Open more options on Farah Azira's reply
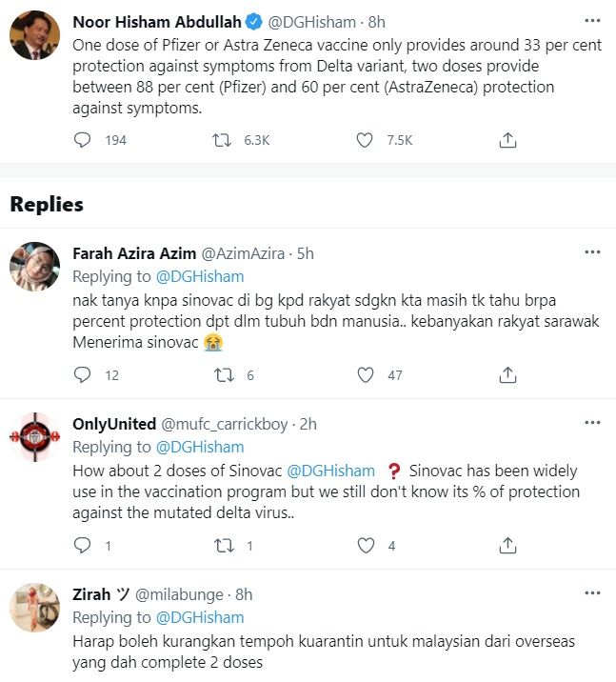 click(592, 252)
